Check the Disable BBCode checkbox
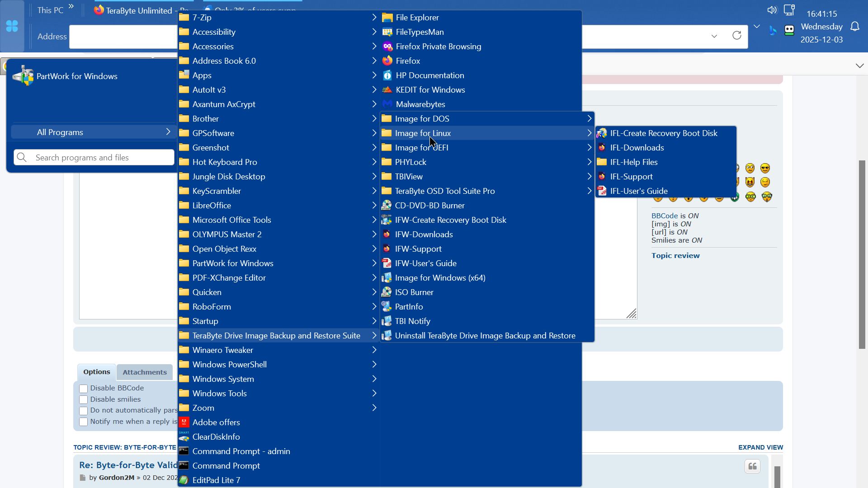Viewport: 868px width, 488px height. point(83,389)
